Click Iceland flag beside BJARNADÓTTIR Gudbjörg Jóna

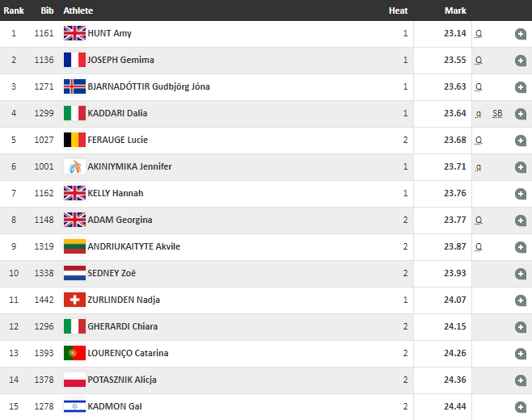pos(74,86)
